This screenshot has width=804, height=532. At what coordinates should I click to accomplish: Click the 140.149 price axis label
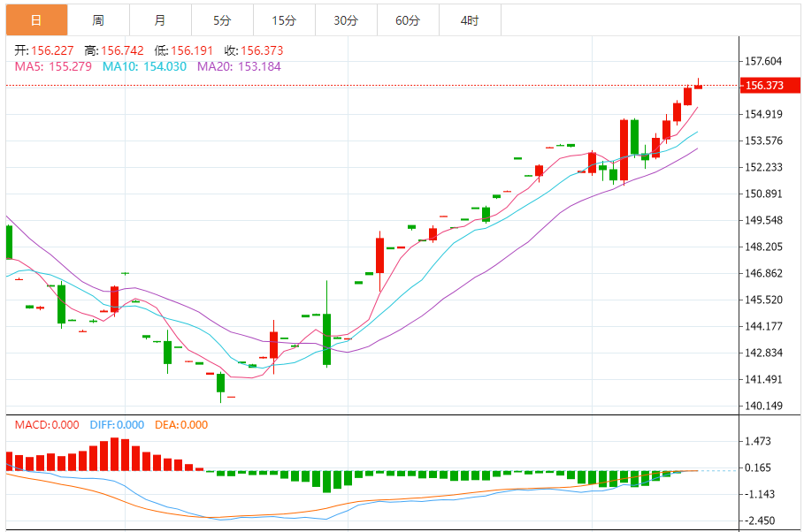(x=763, y=406)
